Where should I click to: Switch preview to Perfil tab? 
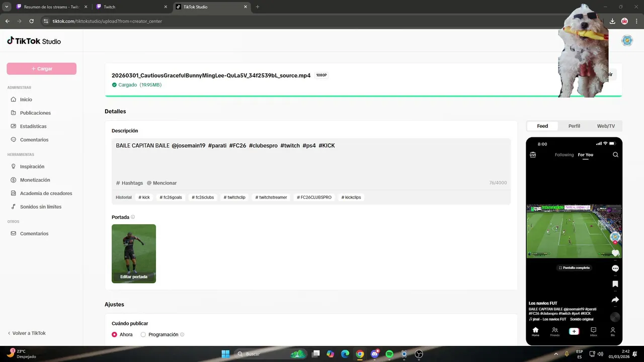pos(574,126)
